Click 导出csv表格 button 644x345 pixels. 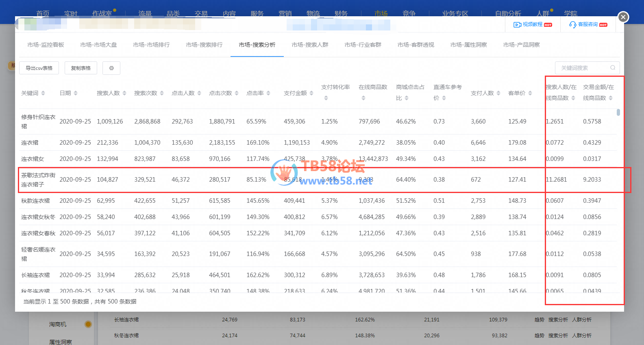coord(39,68)
